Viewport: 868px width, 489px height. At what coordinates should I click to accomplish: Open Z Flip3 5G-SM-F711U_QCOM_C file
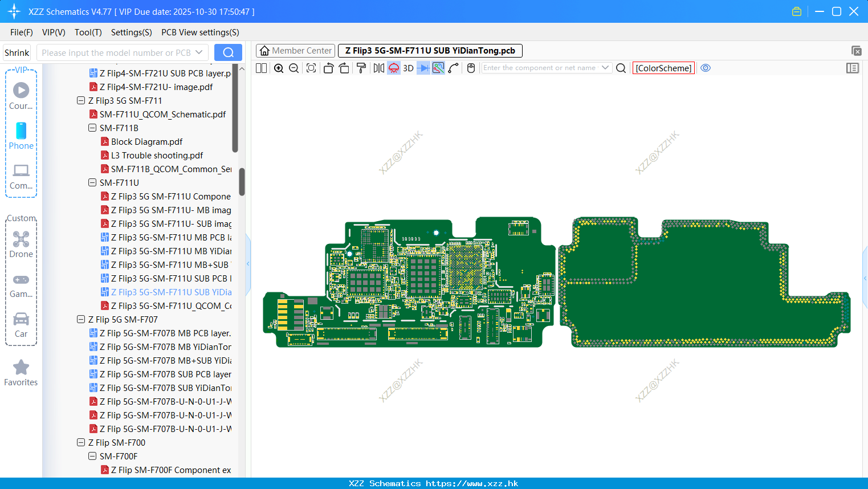point(166,305)
